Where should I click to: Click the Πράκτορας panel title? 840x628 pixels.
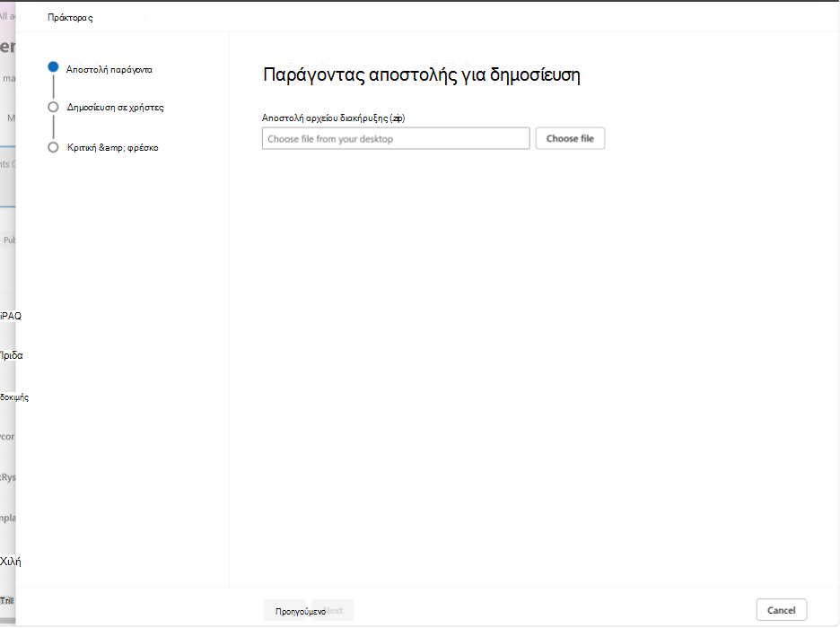pyautogui.click(x=70, y=18)
